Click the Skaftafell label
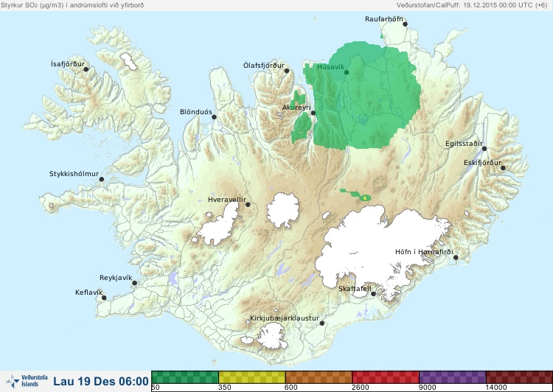Image resolution: width=553 pixels, height=392 pixels. click(355, 289)
